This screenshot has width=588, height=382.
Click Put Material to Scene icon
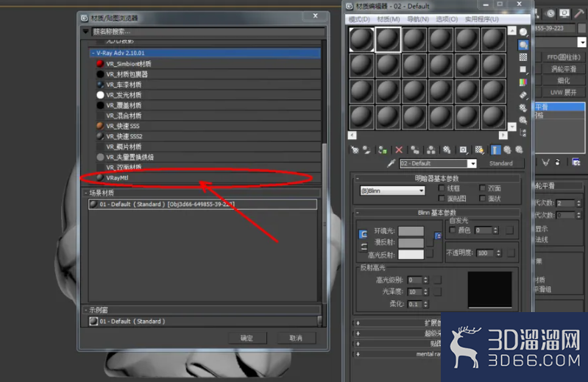tap(366, 150)
